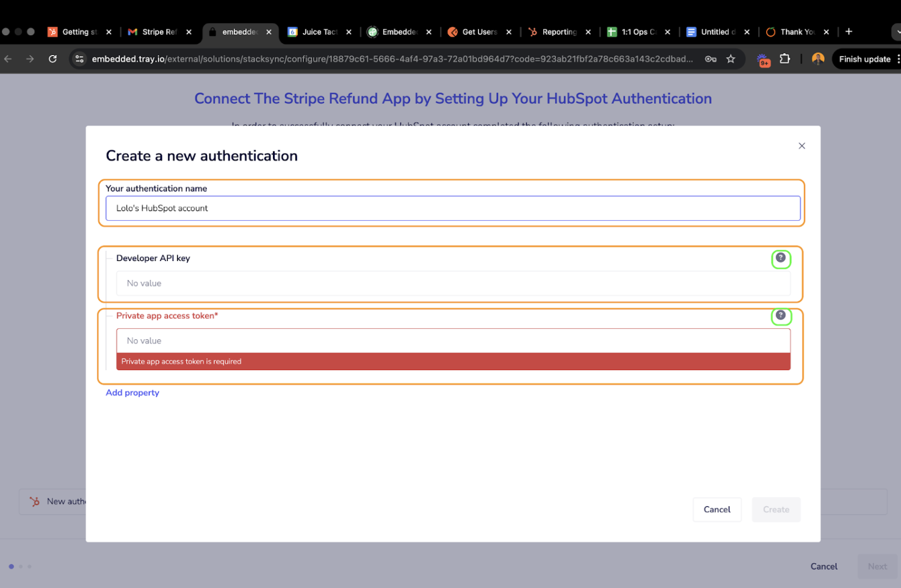Click the Create button in dialog
Image resolution: width=901 pixels, height=588 pixels.
(x=776, y=509)
